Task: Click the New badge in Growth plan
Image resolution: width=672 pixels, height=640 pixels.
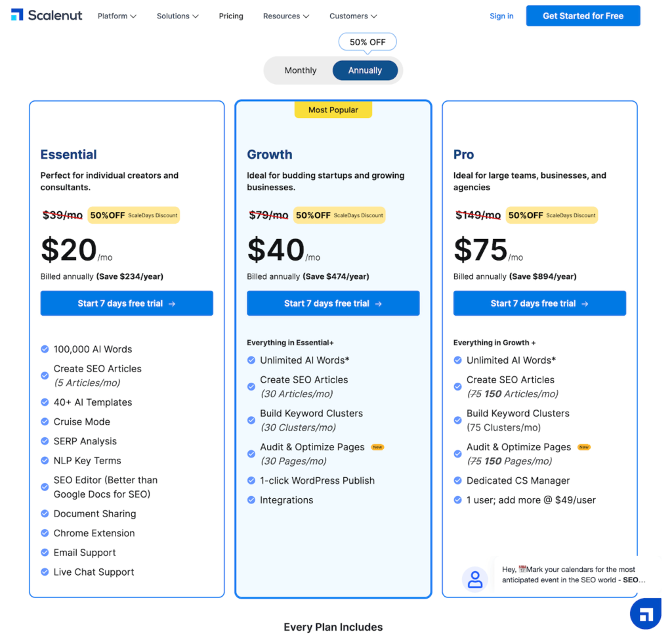Action: point(377,447)
